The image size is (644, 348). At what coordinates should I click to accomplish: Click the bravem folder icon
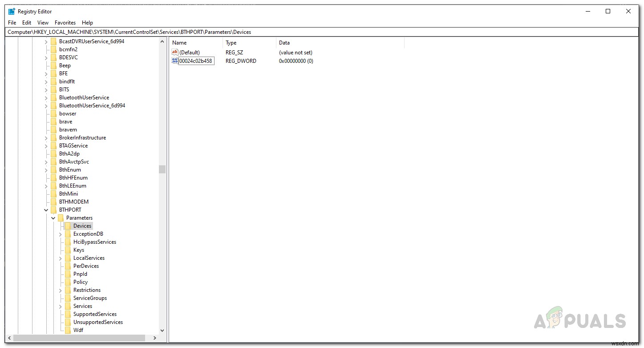[x=53, y=130]
